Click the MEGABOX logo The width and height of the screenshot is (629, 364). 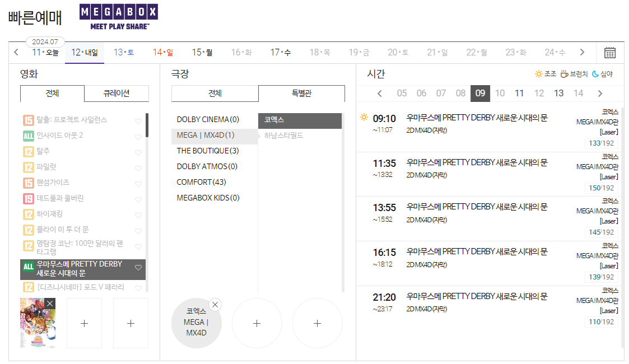[x=119, y=17]
